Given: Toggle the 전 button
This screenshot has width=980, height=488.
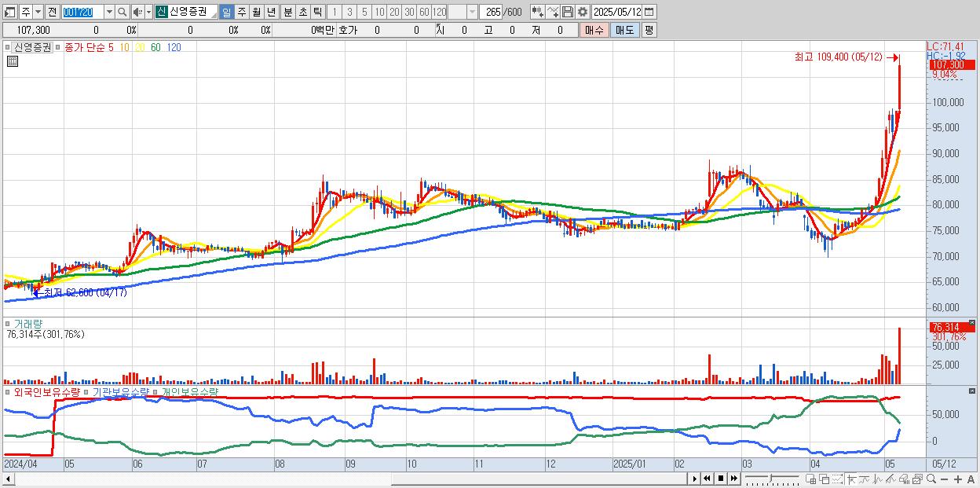Looking at the screenshot, I should (x=52, y=13).
